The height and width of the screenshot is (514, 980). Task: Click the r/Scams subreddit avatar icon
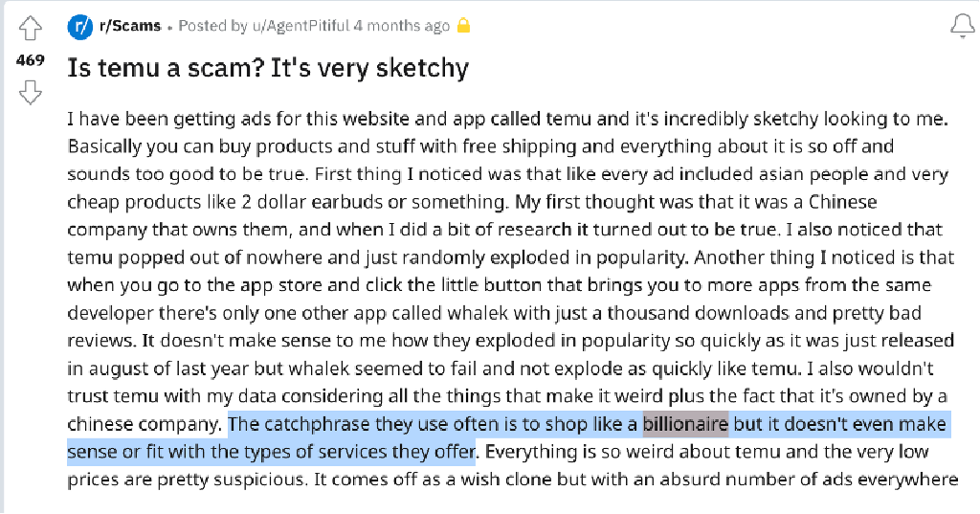click(79, 27)
